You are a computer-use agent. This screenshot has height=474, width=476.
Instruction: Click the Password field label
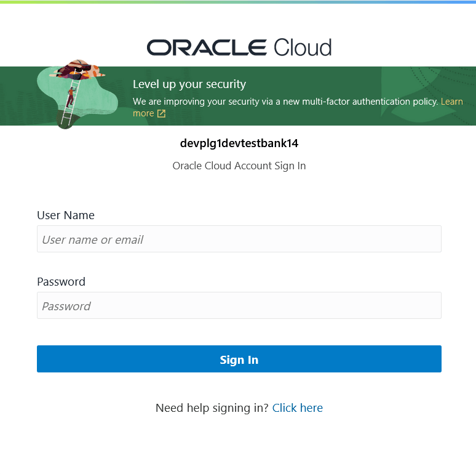coord(61,282)
